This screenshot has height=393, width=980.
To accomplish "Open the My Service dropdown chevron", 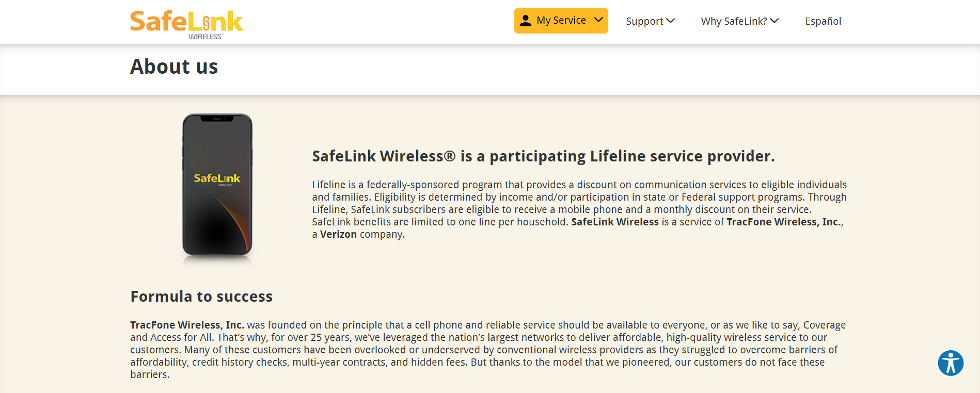I will (599, 21).
